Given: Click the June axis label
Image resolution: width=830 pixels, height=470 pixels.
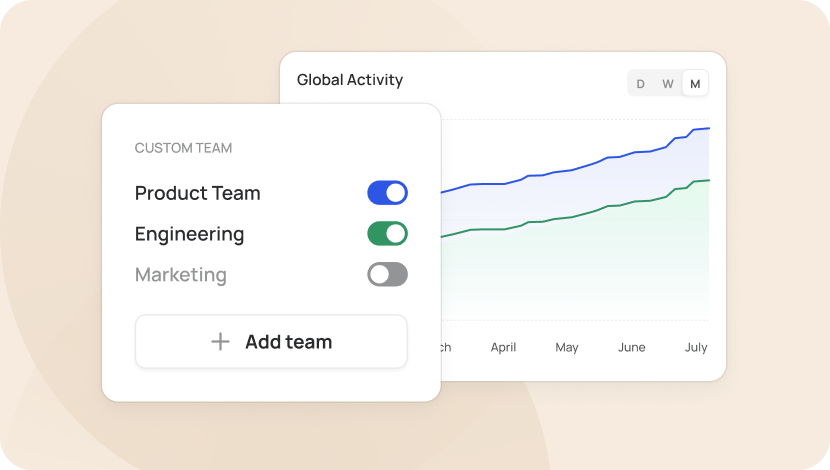Looking at the screenshot, I should [x=631, y=347].
